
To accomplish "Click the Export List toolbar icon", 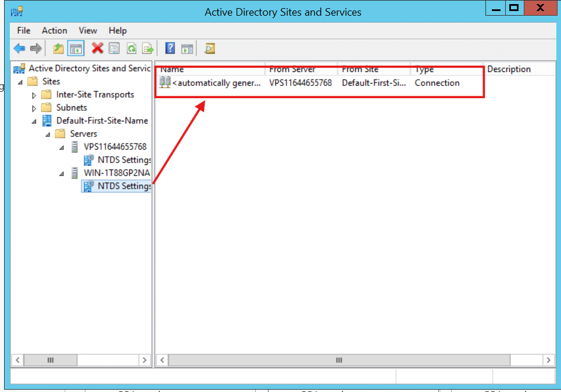I will click(x=148, y=48).
